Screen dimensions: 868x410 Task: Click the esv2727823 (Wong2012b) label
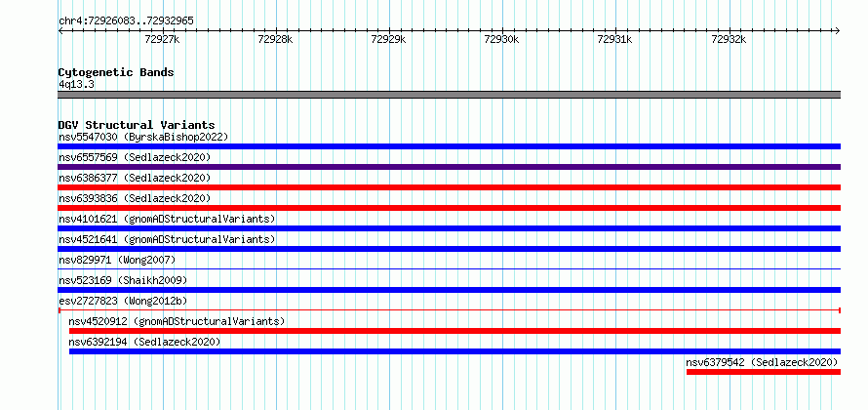(x=123, y=301)
